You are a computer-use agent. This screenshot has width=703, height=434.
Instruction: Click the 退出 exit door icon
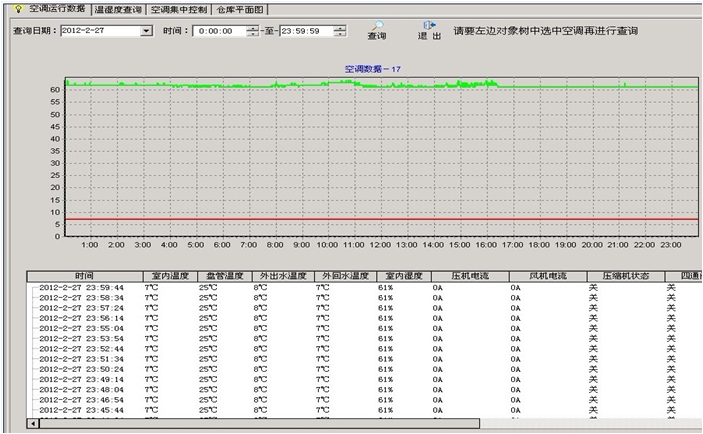click(x=429, y=24)
